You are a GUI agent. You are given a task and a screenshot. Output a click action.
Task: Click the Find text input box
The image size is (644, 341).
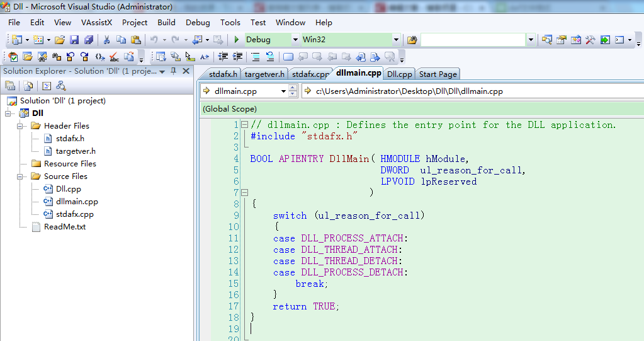point(473,40)
